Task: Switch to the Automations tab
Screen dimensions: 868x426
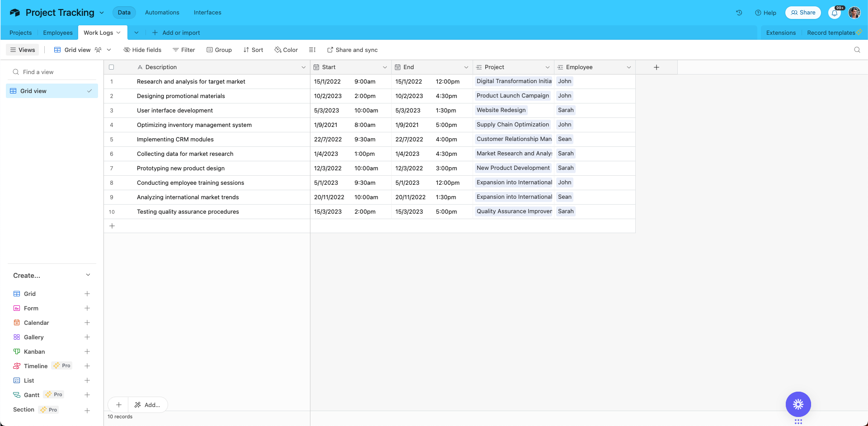Action: (162, 12)
